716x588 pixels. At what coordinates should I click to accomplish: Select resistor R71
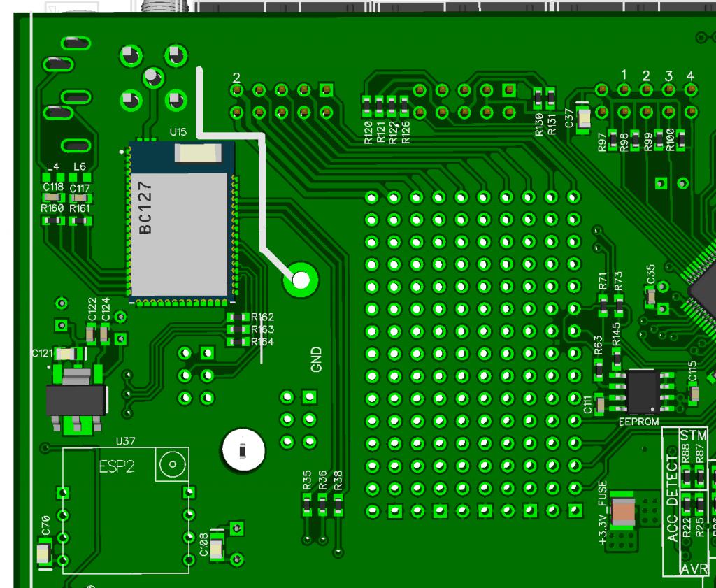pos(603,303)
